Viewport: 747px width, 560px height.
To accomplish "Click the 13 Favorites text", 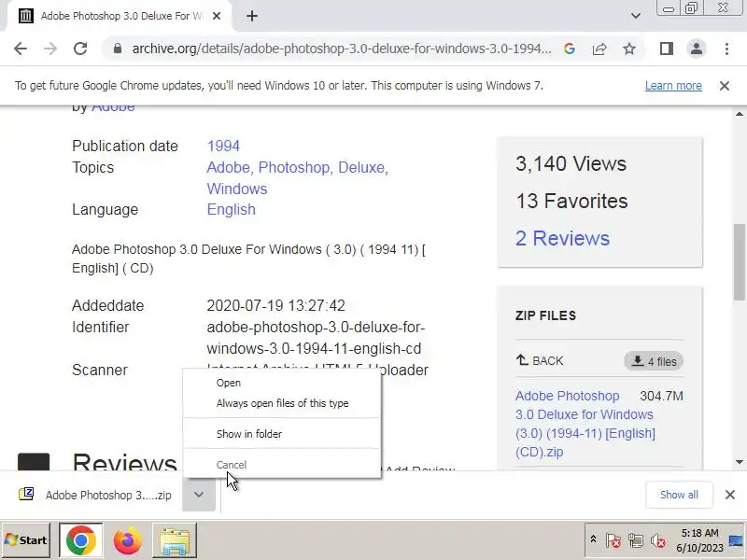I will (571, 201).
